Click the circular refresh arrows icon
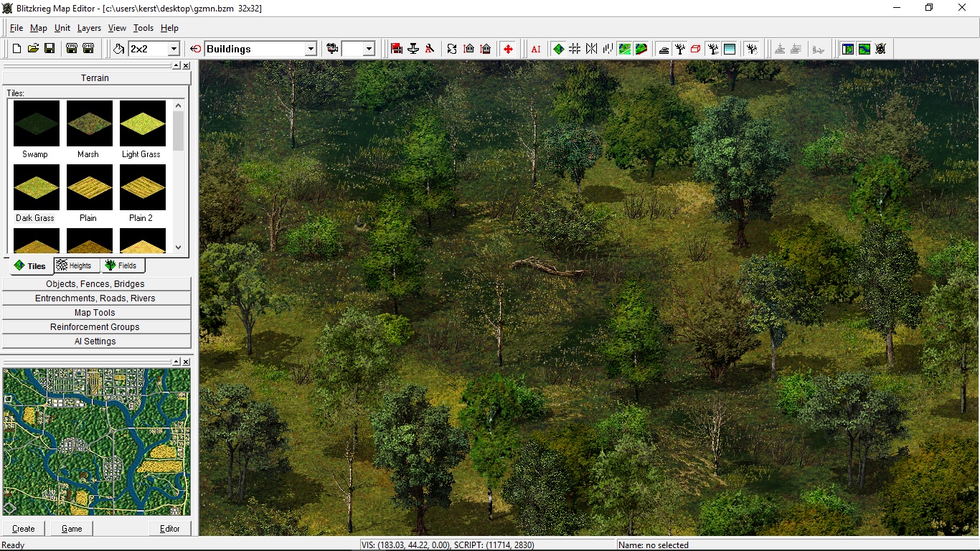980x551 pixels. click(452, 49)
